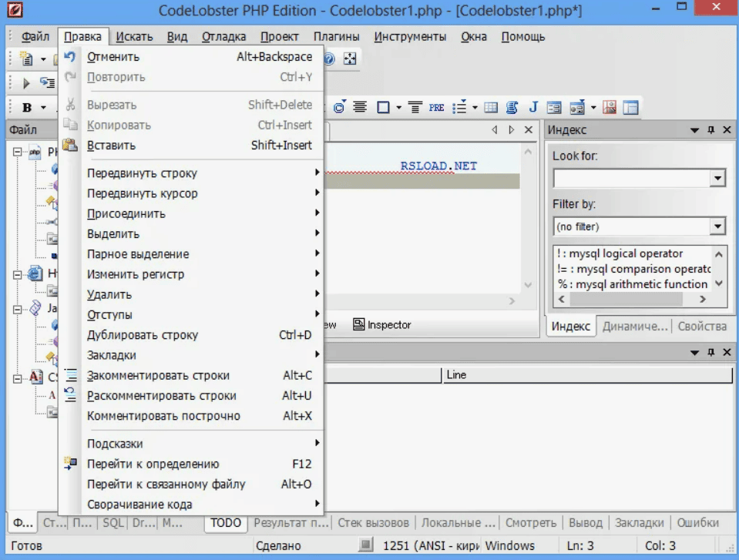Choose Комментировать построчно entry
739x560 pixels.
tap(191, 416)
